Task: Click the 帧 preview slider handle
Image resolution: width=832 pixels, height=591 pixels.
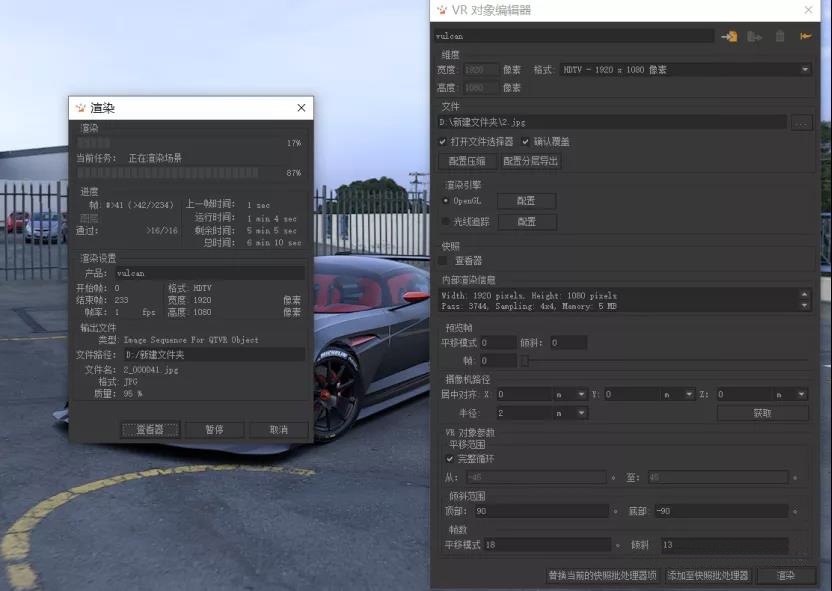Action: coord(524,361)
